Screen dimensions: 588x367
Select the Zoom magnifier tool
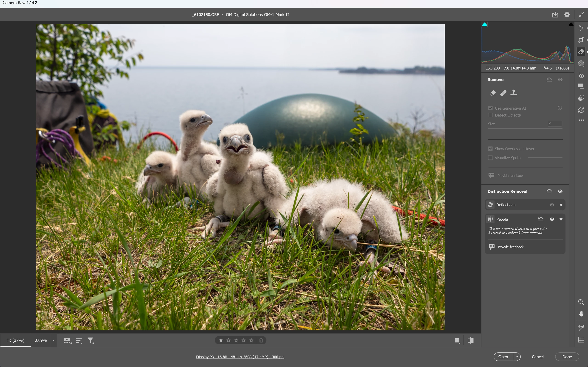coord(581,302)
